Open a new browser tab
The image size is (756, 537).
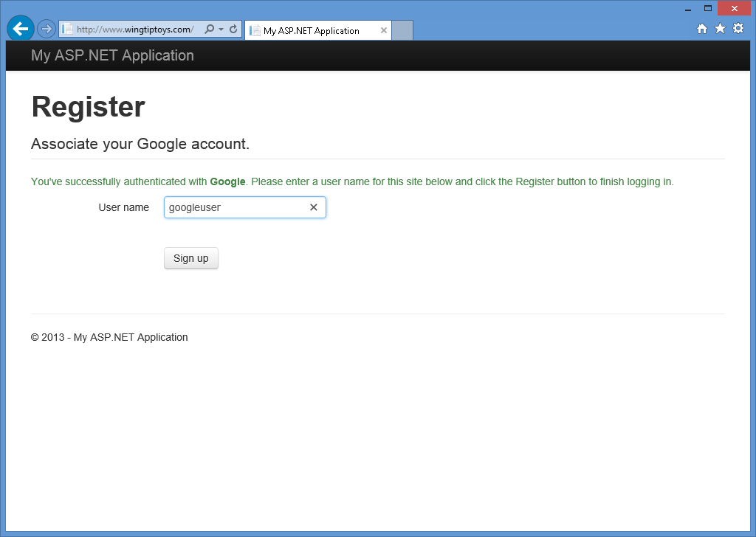coord(402,31)
